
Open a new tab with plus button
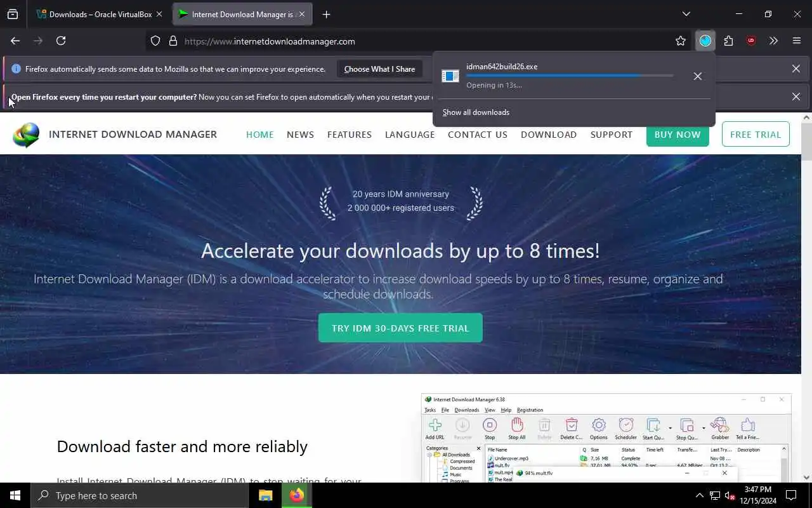tap(326, 14)
